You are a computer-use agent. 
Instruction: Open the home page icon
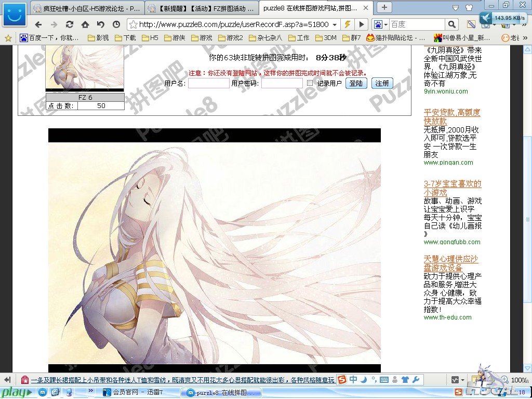pos(85,24)
